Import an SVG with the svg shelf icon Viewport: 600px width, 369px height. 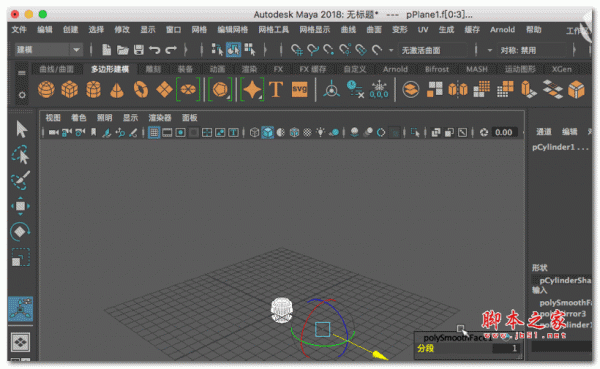300,90
